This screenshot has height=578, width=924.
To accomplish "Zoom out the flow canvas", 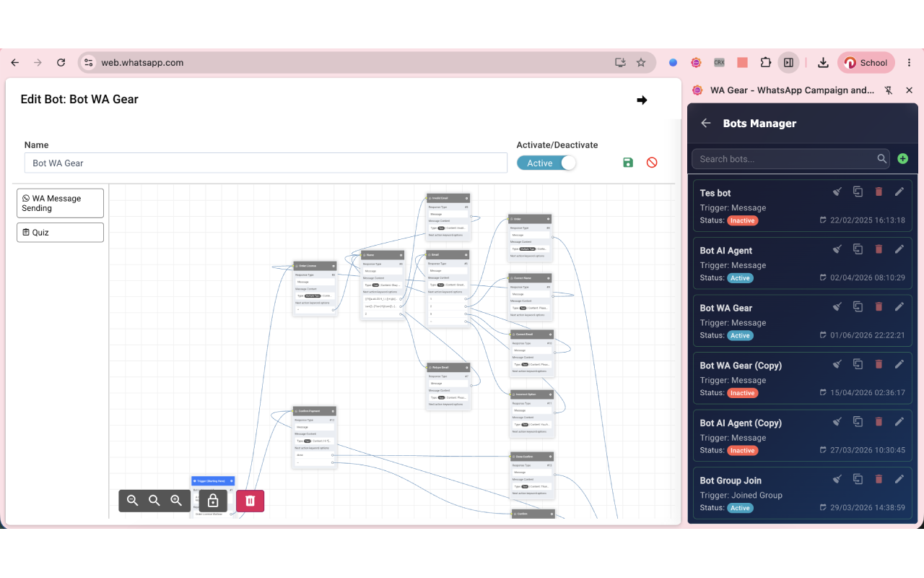I will [x=133, y=501].
